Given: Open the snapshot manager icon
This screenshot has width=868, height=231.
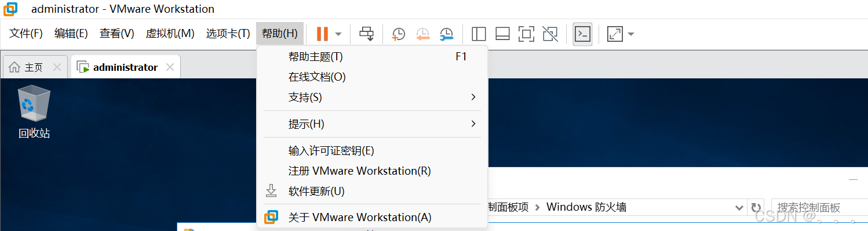Looking at the screenshot, I should [x=447, y=34].
